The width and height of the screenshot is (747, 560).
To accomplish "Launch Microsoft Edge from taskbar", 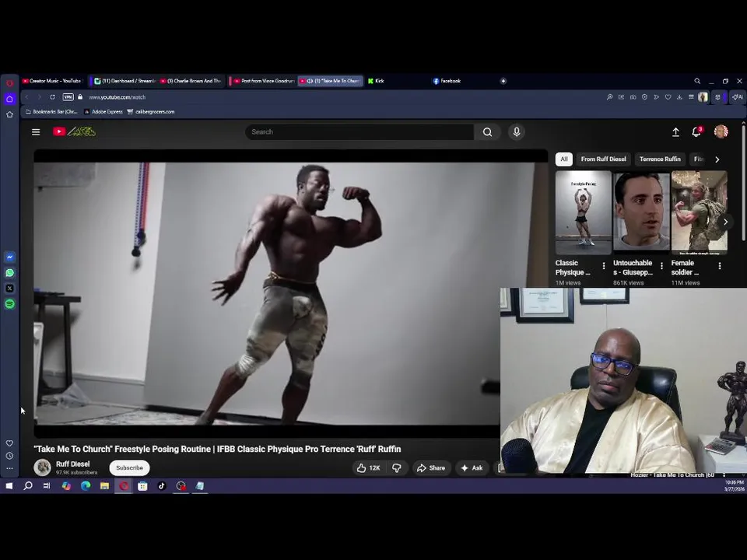I will pos(86,486).
